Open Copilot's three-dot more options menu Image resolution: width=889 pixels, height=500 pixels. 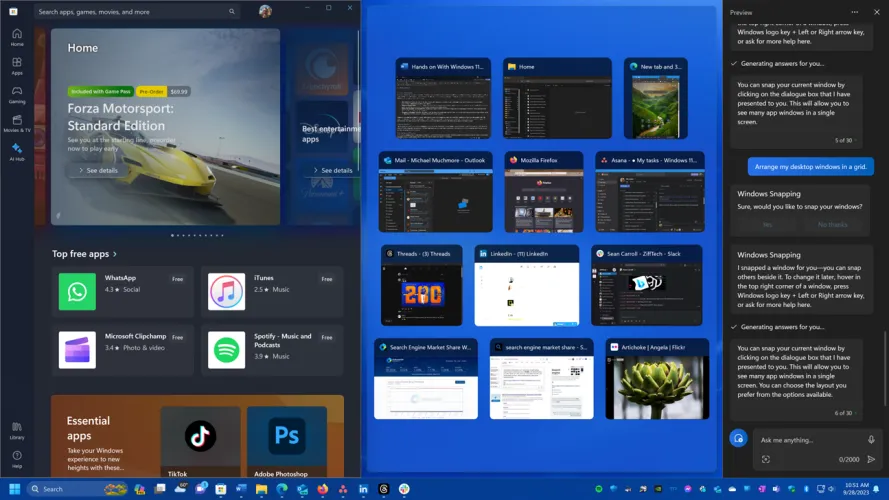(x=854, y=12)
